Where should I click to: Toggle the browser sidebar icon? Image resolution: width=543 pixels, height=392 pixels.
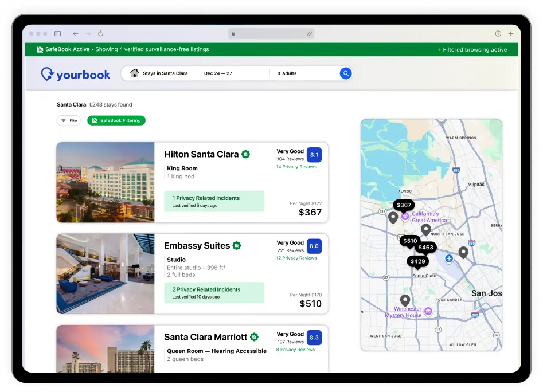[x=57, y=34]
